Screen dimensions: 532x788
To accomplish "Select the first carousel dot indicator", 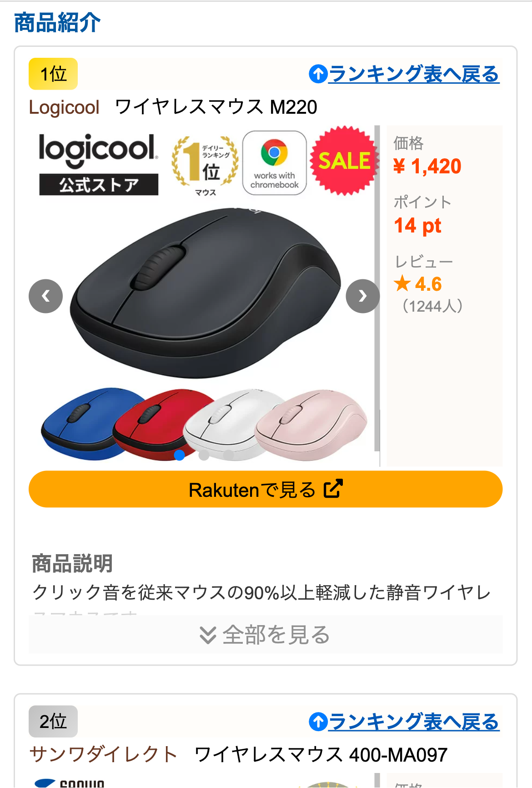I will [x=180, y=455].
